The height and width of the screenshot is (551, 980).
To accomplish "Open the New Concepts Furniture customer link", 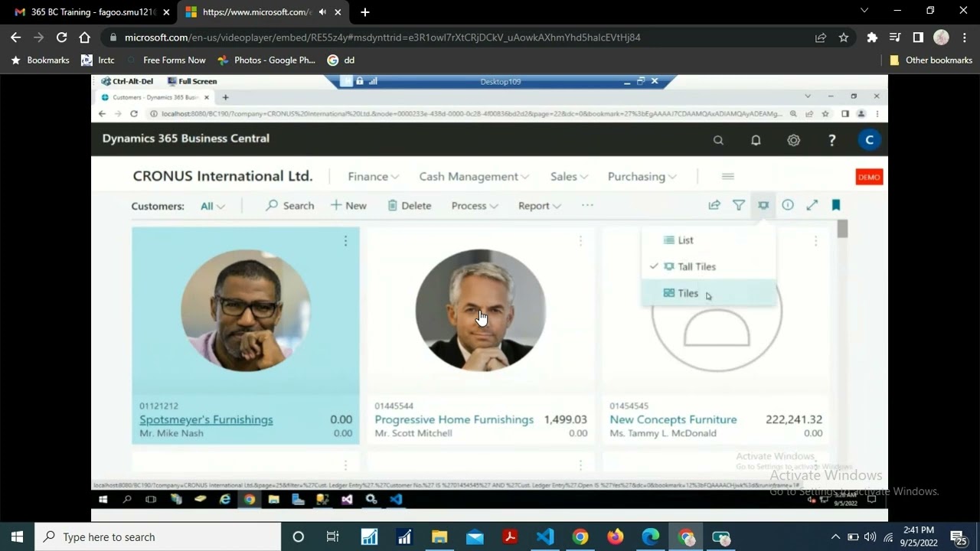I will 673,419.
